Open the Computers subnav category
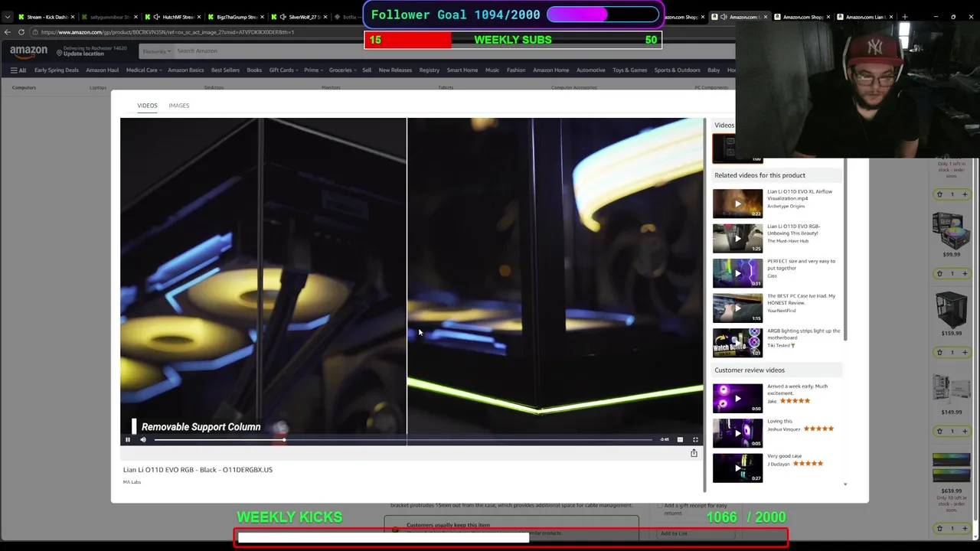The height and width of the screenshot is (551, 980). click(24, 87)
